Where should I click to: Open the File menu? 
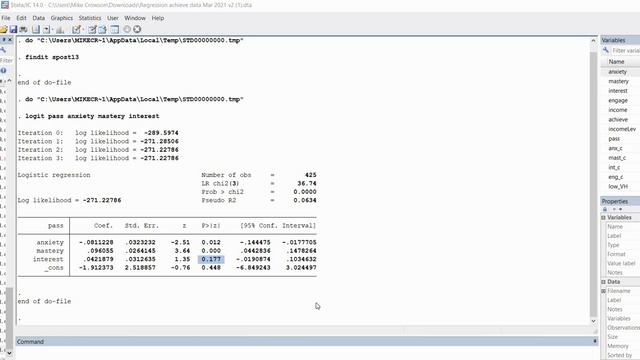[x=6, y=18]
